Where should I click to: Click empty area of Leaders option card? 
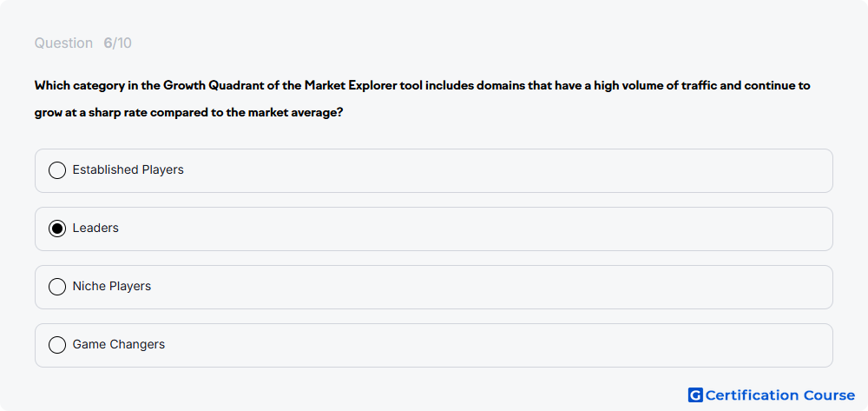point(498,229)
